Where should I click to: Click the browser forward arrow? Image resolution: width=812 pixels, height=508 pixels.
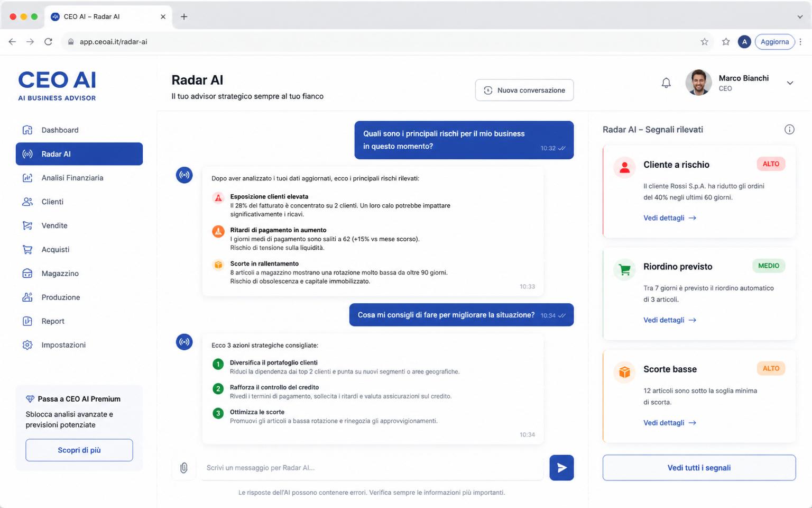(30, 42)
